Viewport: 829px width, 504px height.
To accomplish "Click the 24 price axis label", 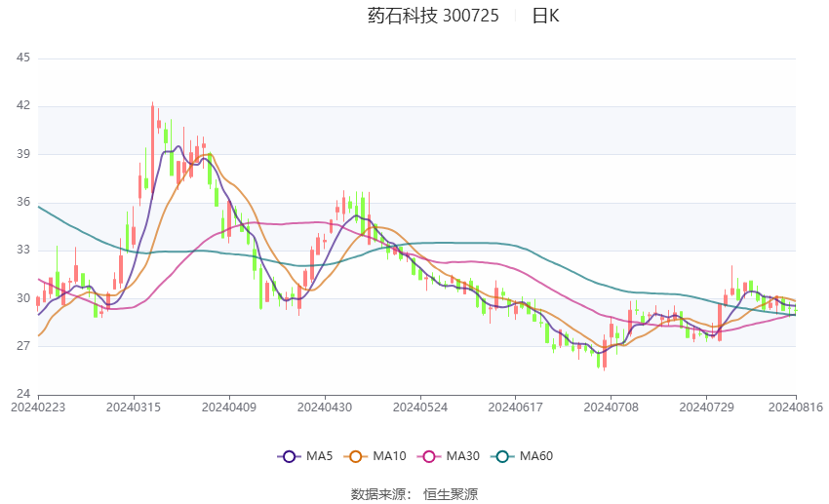I will 23,394.
